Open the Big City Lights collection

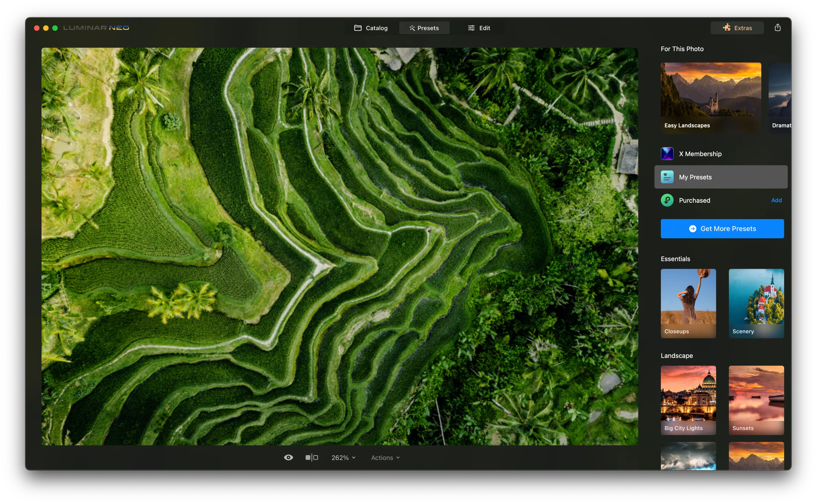pyautogui.click(x=688, y=400)
